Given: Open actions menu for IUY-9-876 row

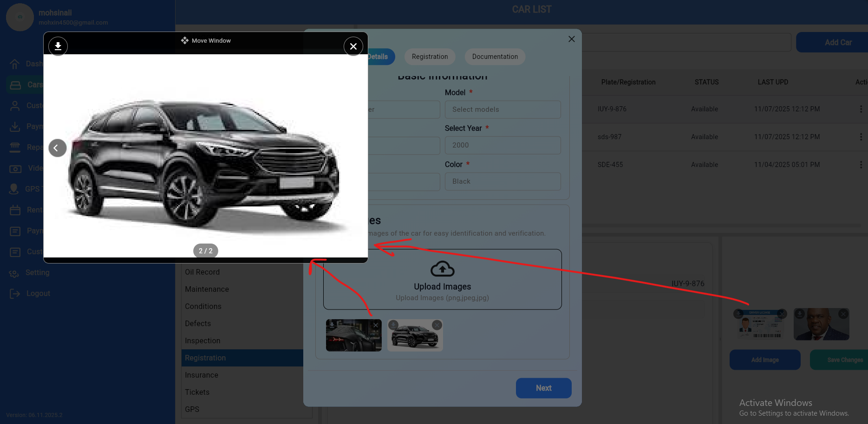Looking at the screenshot, I should 861,109.
